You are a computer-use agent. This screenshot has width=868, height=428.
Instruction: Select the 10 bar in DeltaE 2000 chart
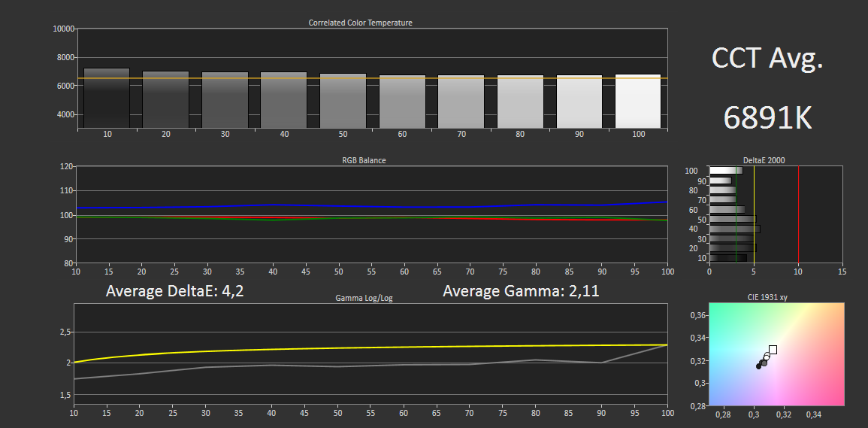(x=728, y=258)
